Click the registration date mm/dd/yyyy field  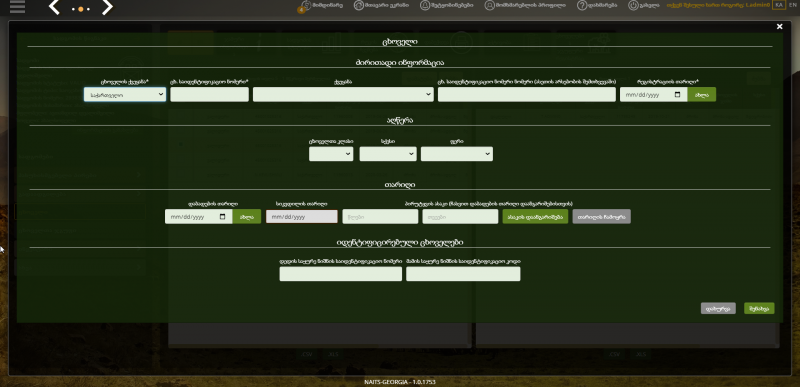[654, 94]
